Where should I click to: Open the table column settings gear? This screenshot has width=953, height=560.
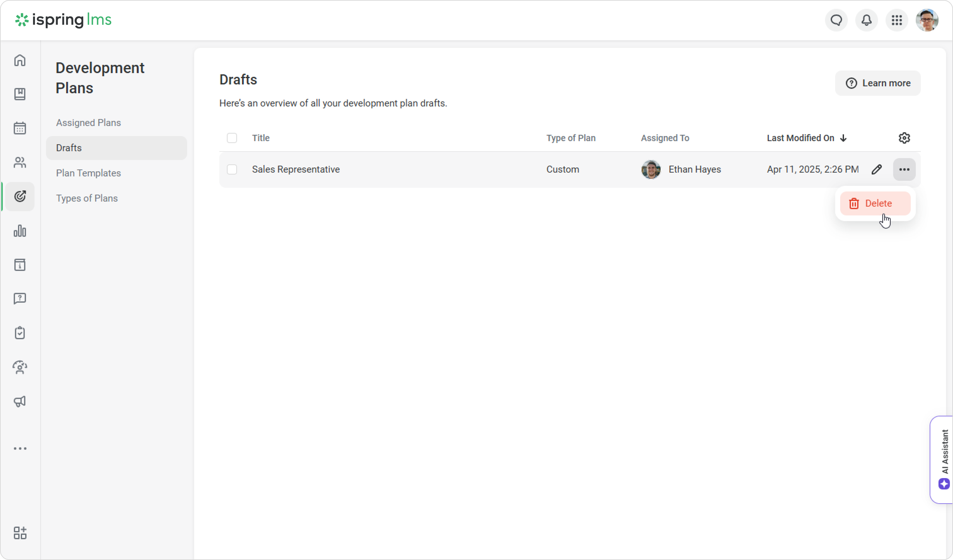click(904, 138)
